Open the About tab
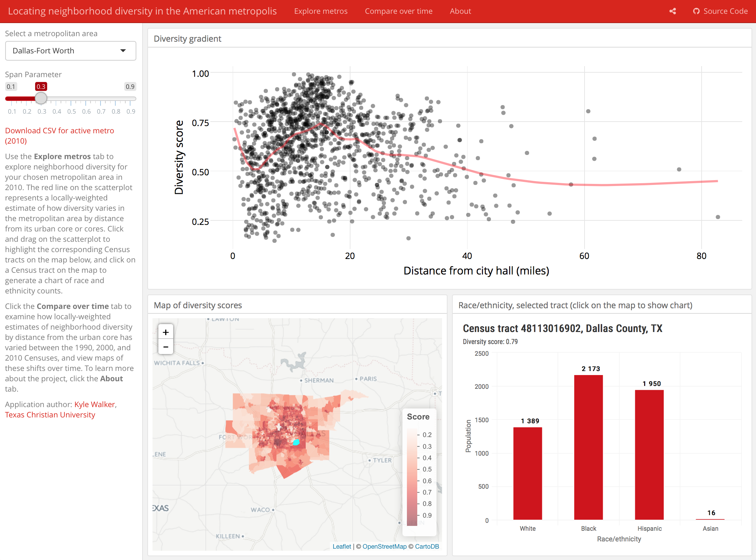756x560 pixels. (460, 11)
